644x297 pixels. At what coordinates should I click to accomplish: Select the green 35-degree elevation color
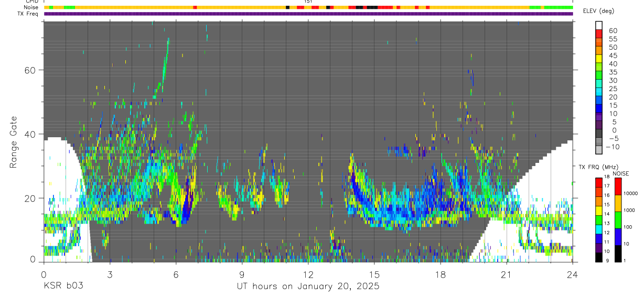click(599, 76)
